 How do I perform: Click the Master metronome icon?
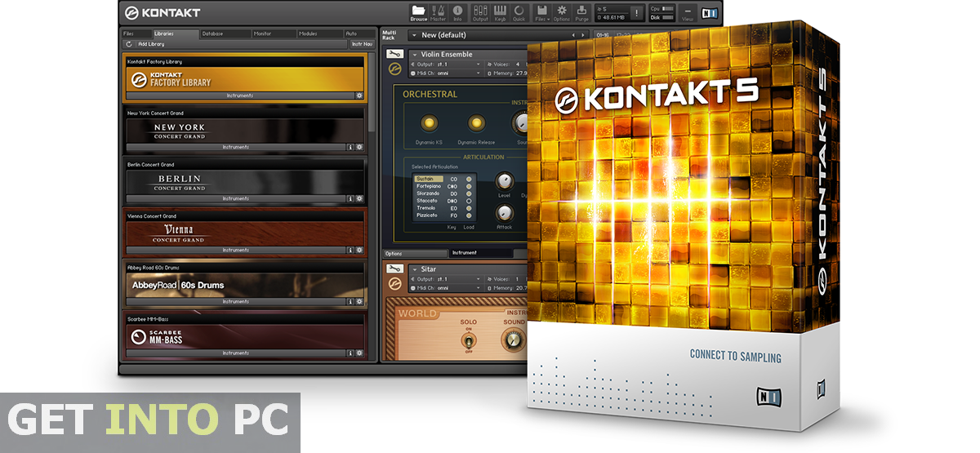click(439, 12)
